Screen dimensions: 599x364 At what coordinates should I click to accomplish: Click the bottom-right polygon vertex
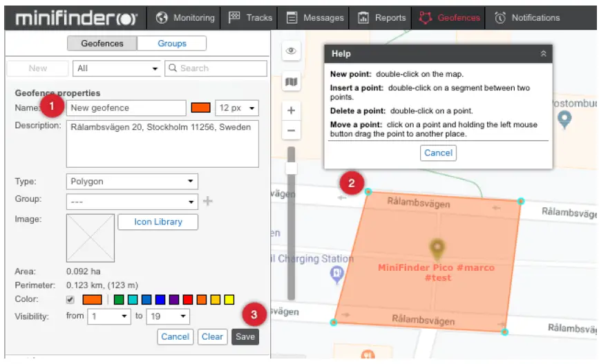coord(504,332)
